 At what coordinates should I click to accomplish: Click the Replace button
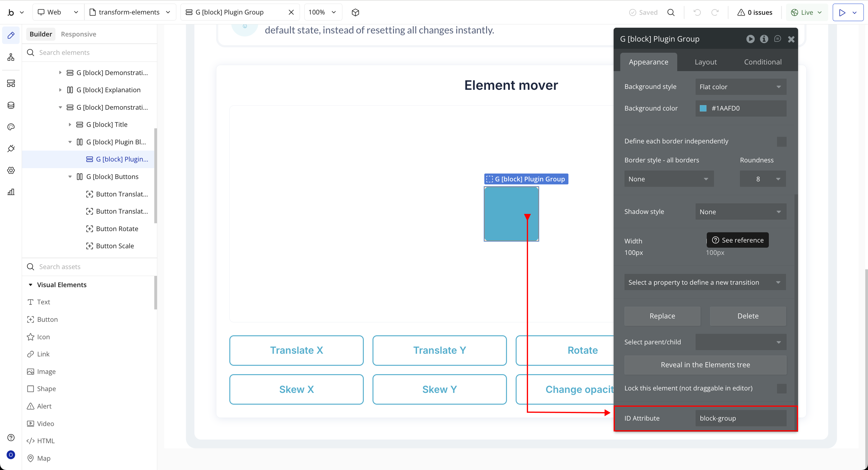click(x=662, y=316)
